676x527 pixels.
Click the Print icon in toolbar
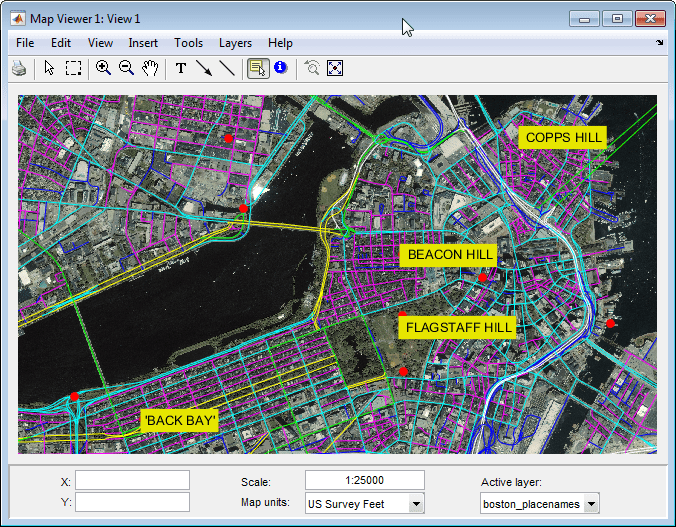pyautogui.click(x=19, y=68)
